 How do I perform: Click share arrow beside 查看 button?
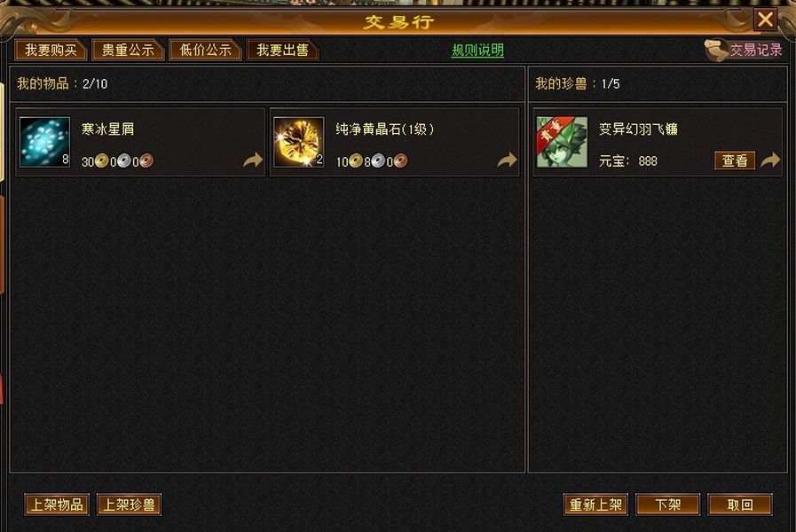770,160
